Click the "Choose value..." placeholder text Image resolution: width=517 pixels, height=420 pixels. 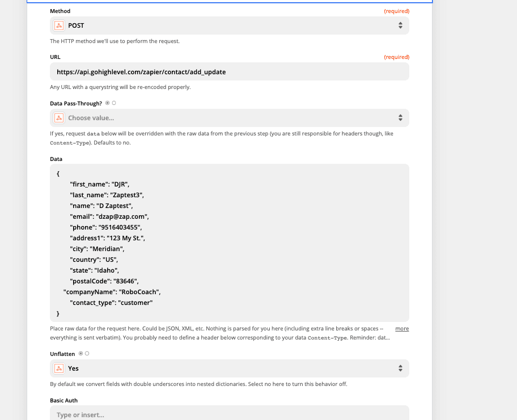click(x=91, y=118)
